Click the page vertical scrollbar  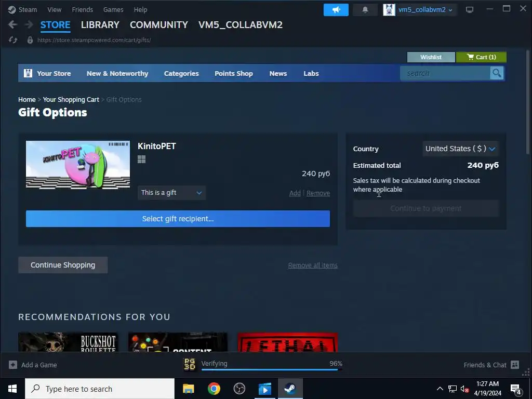click(528, 102)
